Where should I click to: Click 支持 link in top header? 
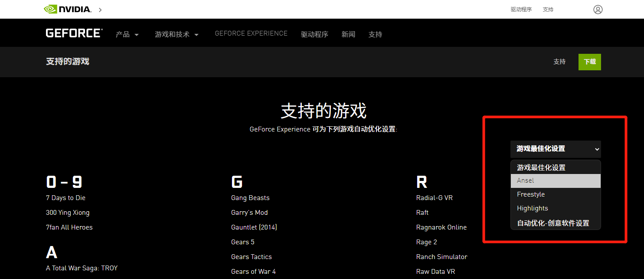pyautogui.click(x=548, y=10)
